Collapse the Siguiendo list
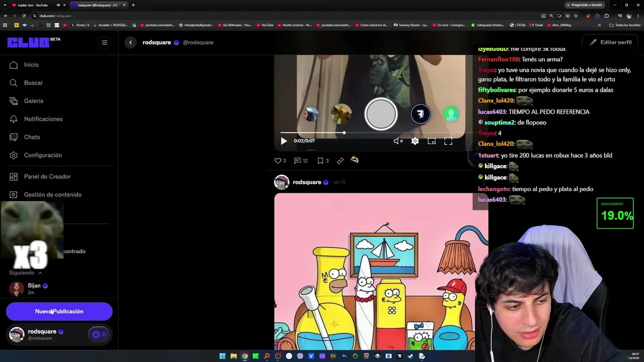Screen dimensions: 644x362 26,273
